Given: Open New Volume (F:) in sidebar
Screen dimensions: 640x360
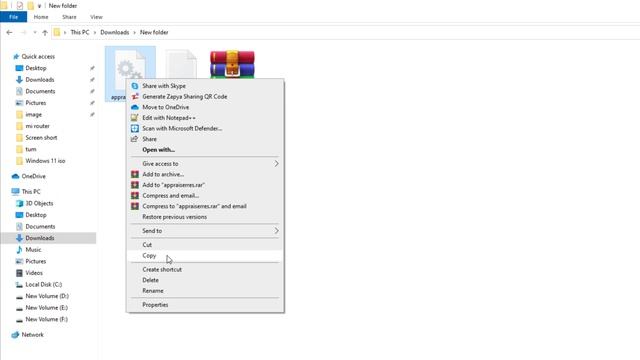Looking at the screenshot, I should (x=48, y=320).
